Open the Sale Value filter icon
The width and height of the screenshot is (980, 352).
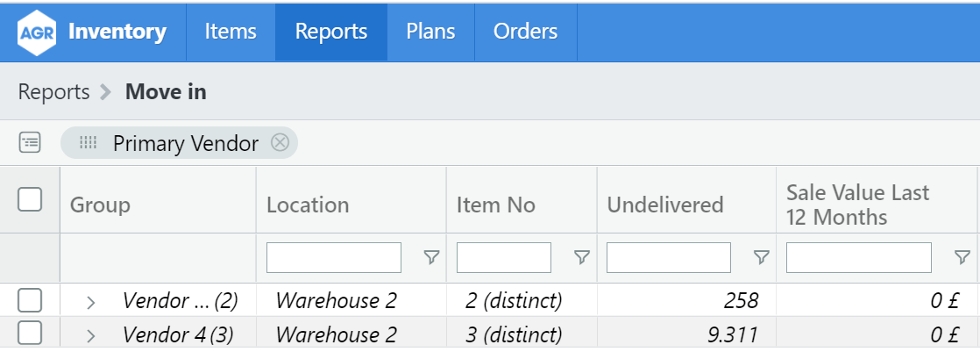coord(961,257)
